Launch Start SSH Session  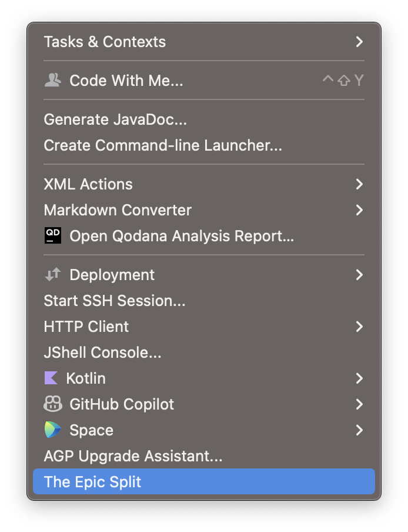click(114, 301)
